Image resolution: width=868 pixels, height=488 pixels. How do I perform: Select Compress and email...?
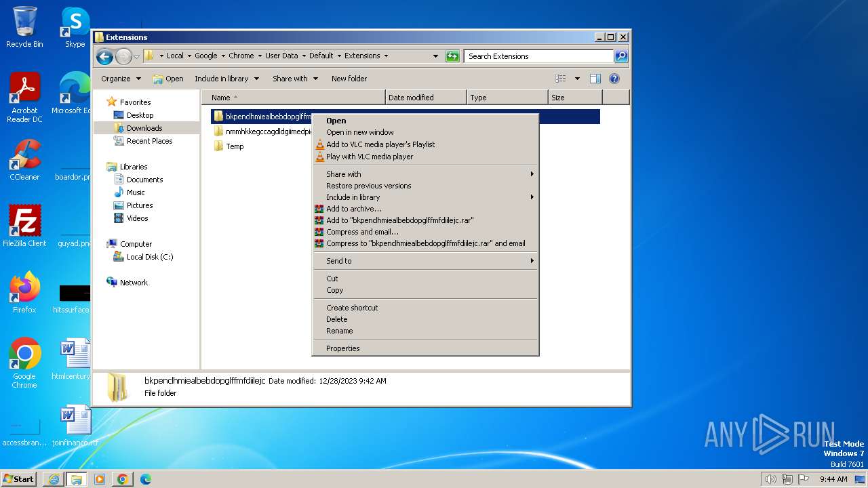(x=425, y=232)
